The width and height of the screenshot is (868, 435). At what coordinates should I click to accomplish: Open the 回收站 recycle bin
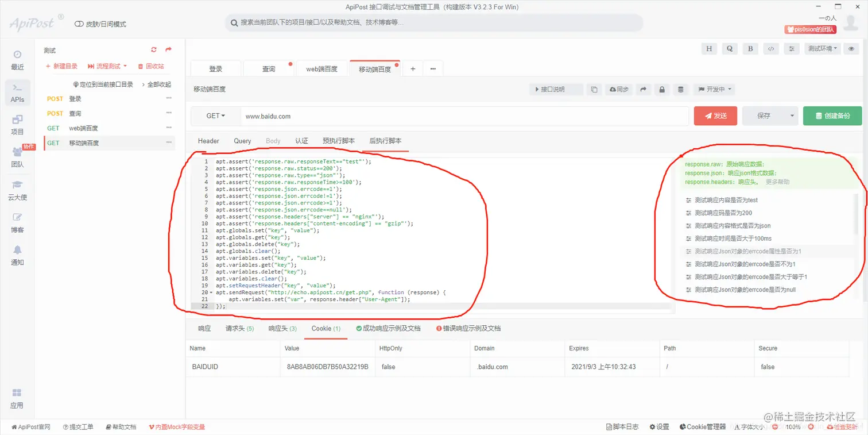(x=151, y=66)
